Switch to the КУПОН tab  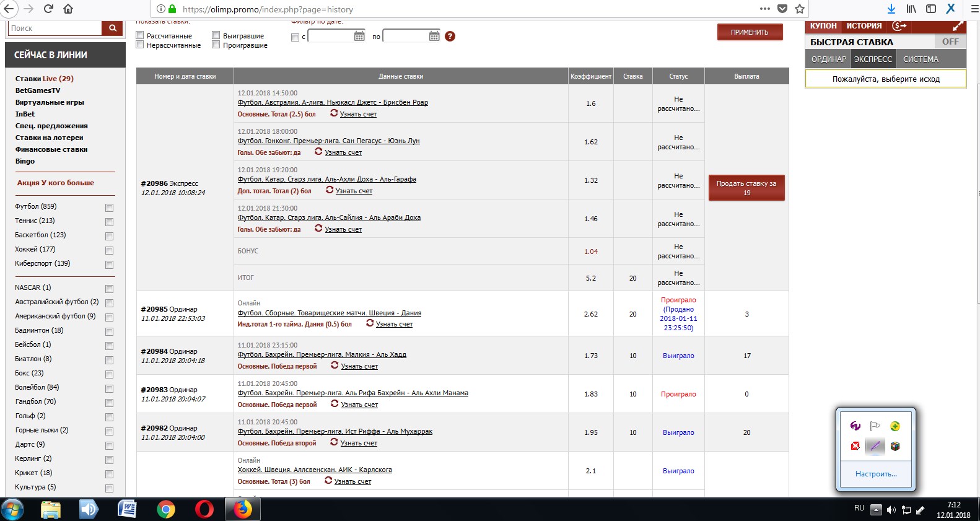tap(823, 25)
